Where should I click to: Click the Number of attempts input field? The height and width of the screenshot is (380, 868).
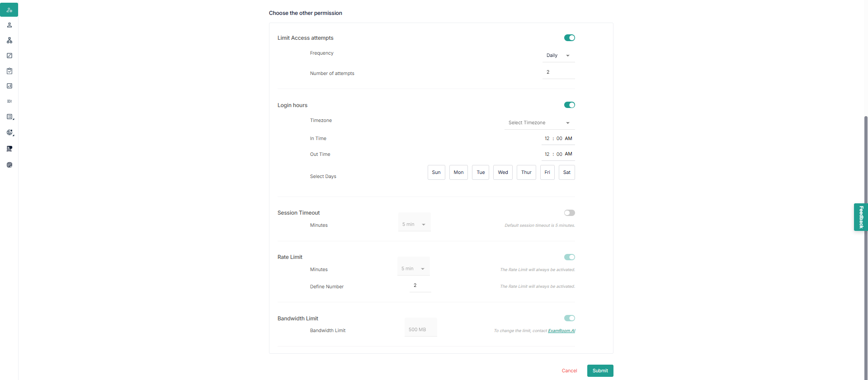click(x=558, y=72)
